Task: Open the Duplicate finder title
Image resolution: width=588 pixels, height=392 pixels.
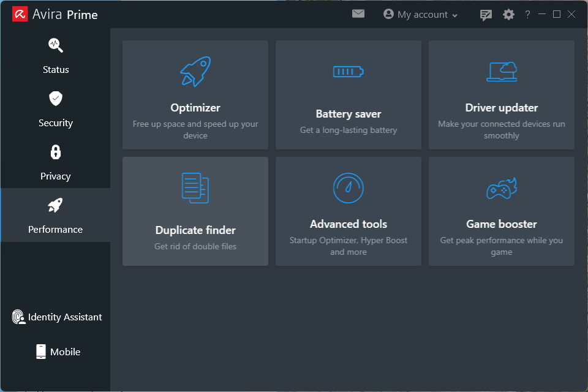Action: [x=195, y=230]
